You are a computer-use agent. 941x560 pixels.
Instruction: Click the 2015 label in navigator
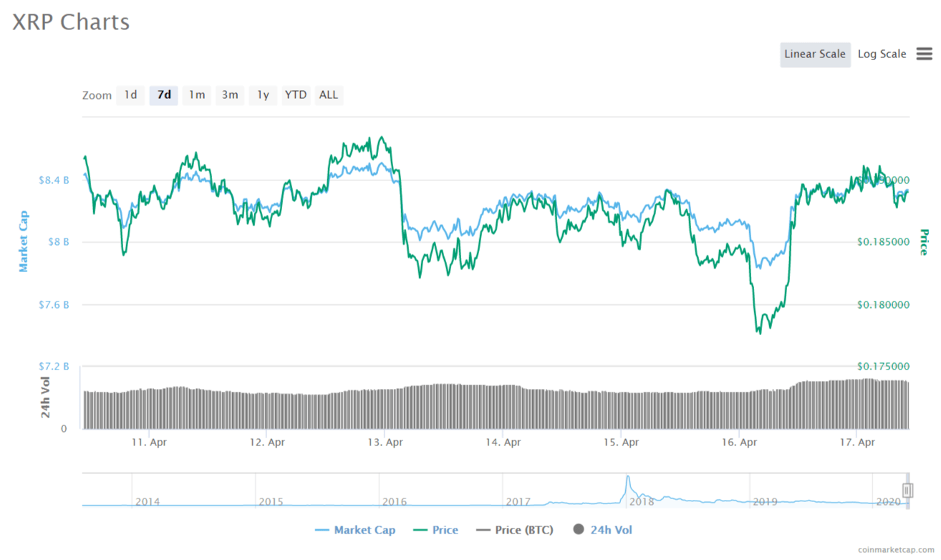click(271, 501)
